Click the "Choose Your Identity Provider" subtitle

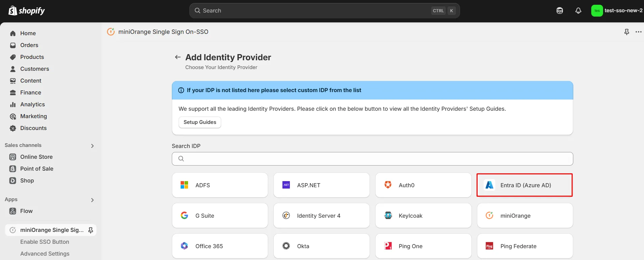(x=221, y=67)
